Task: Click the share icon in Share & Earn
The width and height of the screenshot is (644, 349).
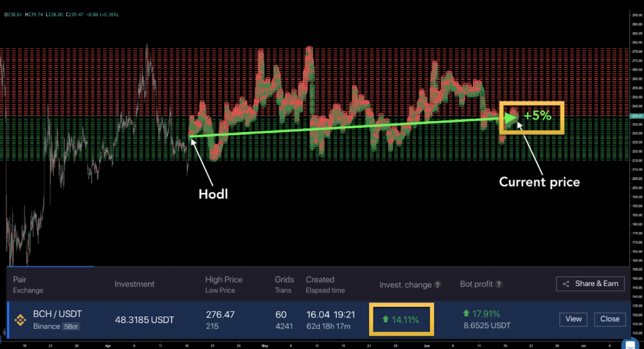Action: [566, 284]
